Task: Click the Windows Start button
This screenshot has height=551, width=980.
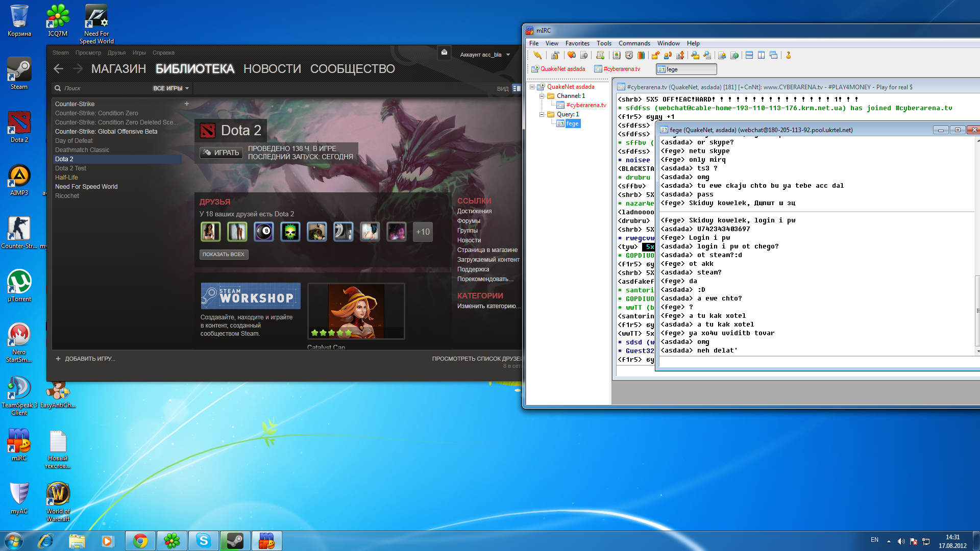Action: [x=14, y=541]
